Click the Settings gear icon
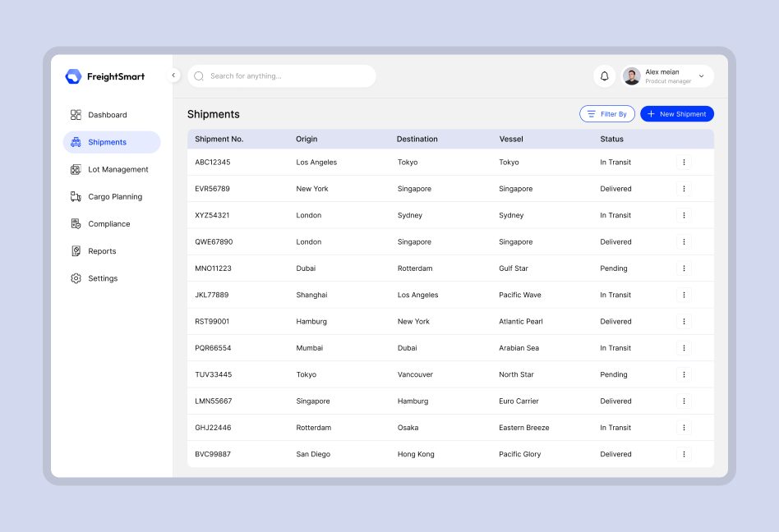 76,278
